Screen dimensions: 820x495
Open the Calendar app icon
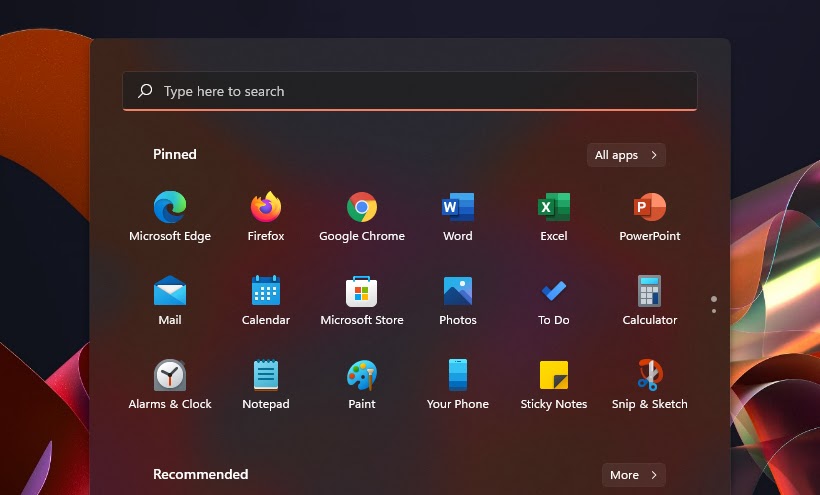266,291
